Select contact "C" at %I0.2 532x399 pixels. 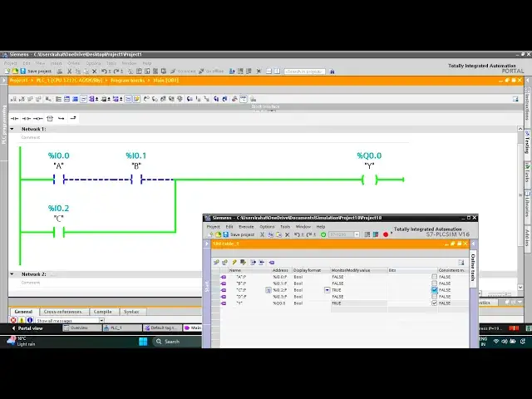[59, 233]
